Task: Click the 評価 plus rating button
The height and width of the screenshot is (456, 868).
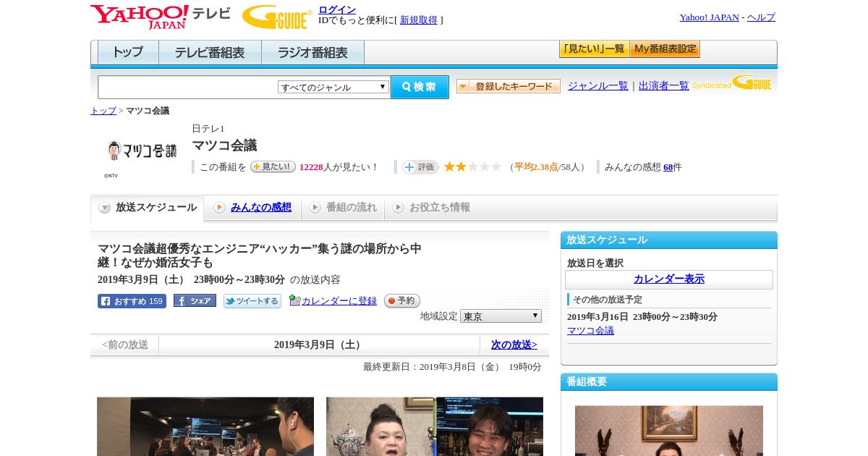Action: 420,167
